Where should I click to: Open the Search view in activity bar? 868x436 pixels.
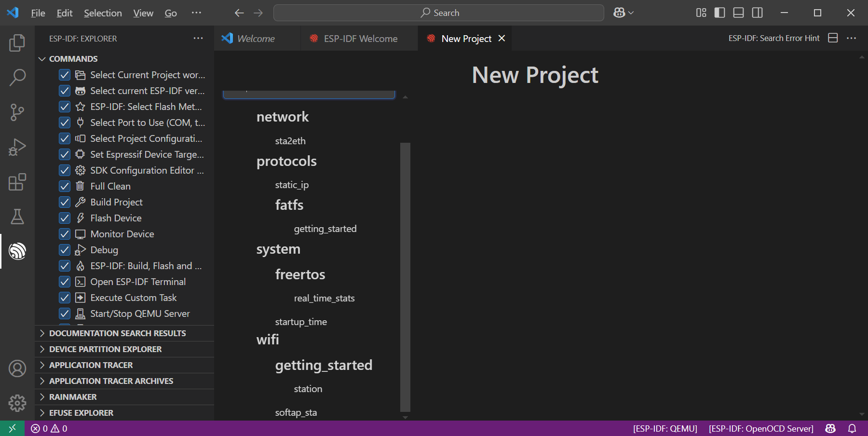coord(17,78)
